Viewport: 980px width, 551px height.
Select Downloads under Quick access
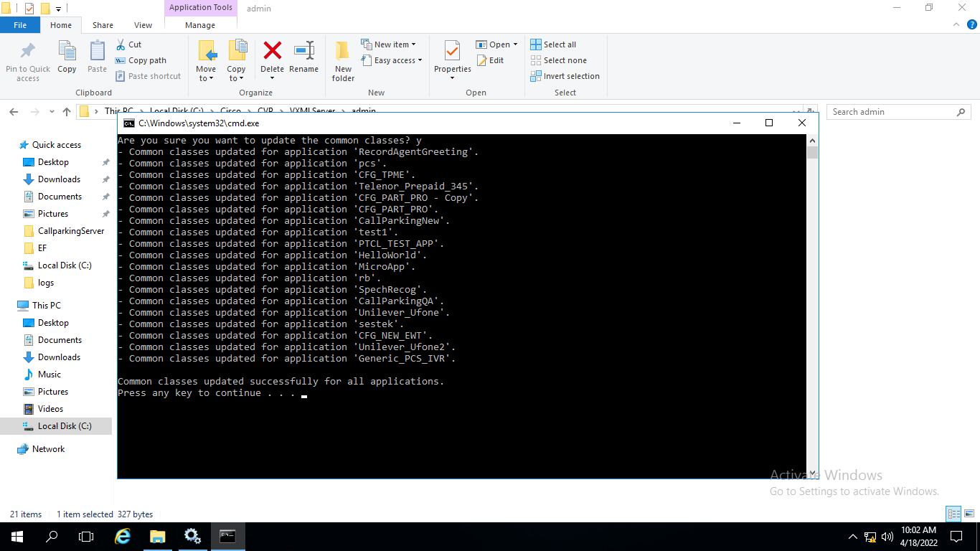(x=59, y=179)
